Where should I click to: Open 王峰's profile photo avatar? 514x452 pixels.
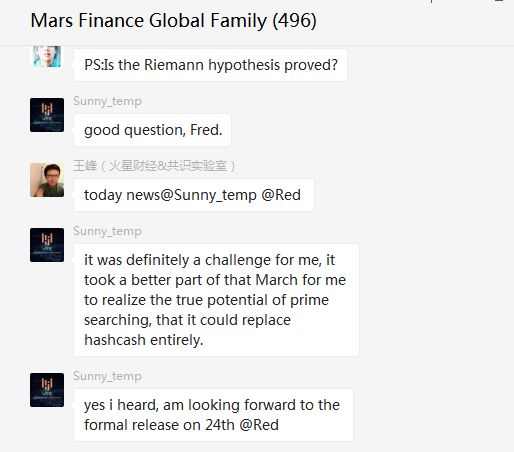click(x=47, y=180)
